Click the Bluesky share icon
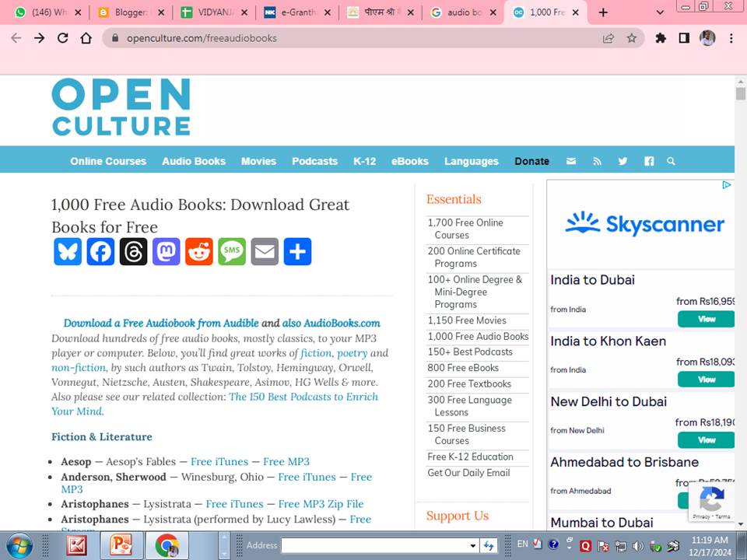Screen dimensions: 747x560 pyautogui.click(x=68, y=251)
